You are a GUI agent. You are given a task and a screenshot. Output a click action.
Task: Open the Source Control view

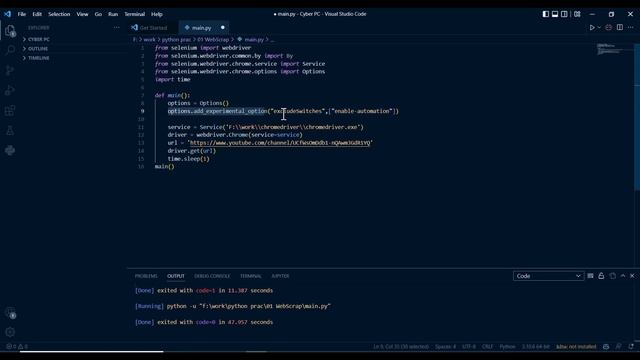[x=10, y=70]
